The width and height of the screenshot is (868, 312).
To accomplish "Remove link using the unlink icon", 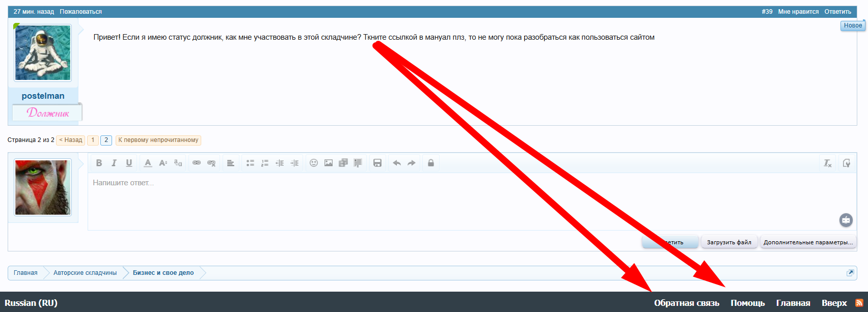I will click(211, 163).
